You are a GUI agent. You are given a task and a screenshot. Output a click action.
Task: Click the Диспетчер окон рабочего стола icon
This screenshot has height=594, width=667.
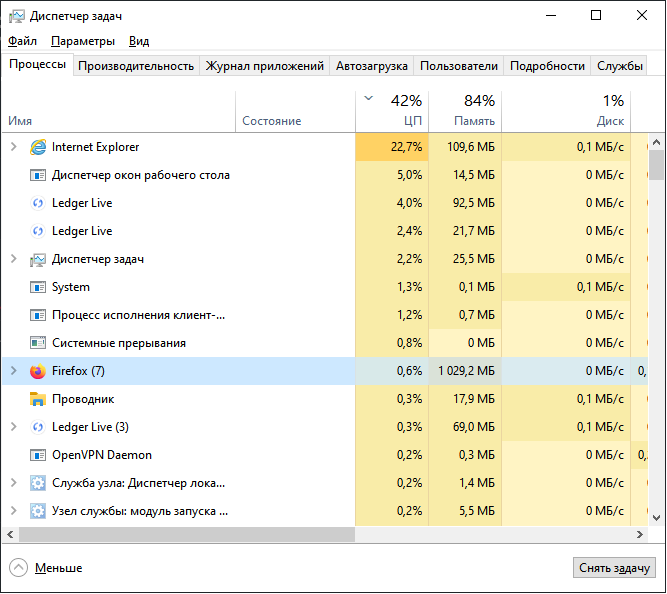click(x=38, y=175)
